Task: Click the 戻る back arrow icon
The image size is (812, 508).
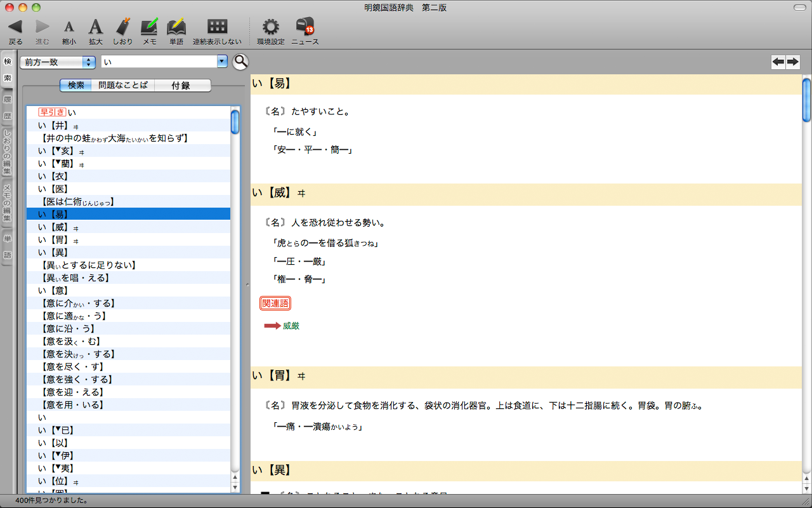Action: pos(15,27)
